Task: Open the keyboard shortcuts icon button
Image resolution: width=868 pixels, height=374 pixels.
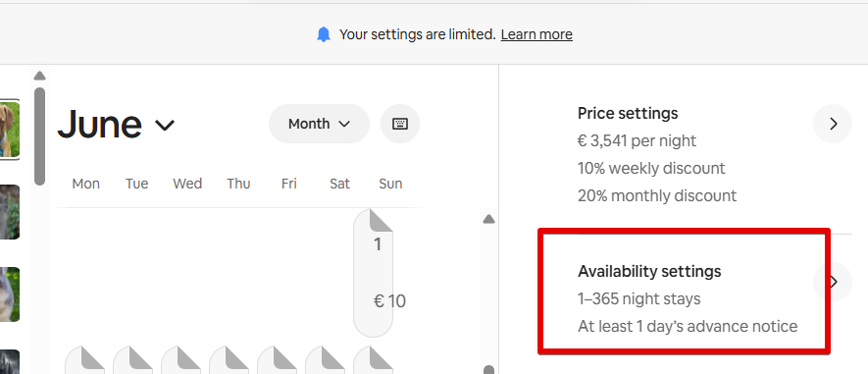Action: [400, 124]
